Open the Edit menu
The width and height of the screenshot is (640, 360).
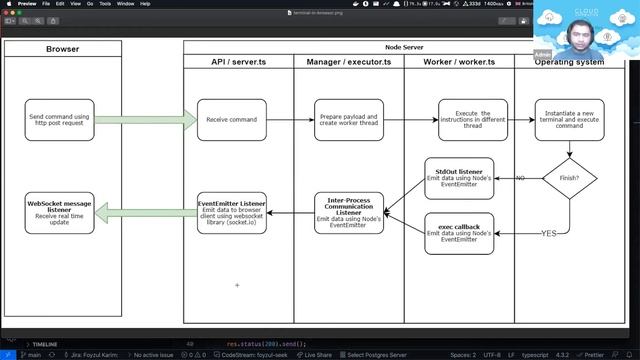60,4
